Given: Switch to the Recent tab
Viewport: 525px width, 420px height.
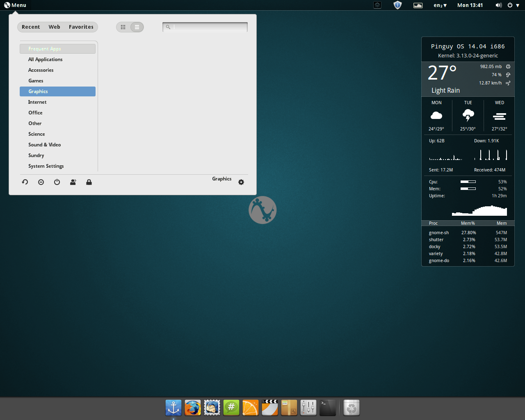Looking at the screenshot, I should point(31,27).
